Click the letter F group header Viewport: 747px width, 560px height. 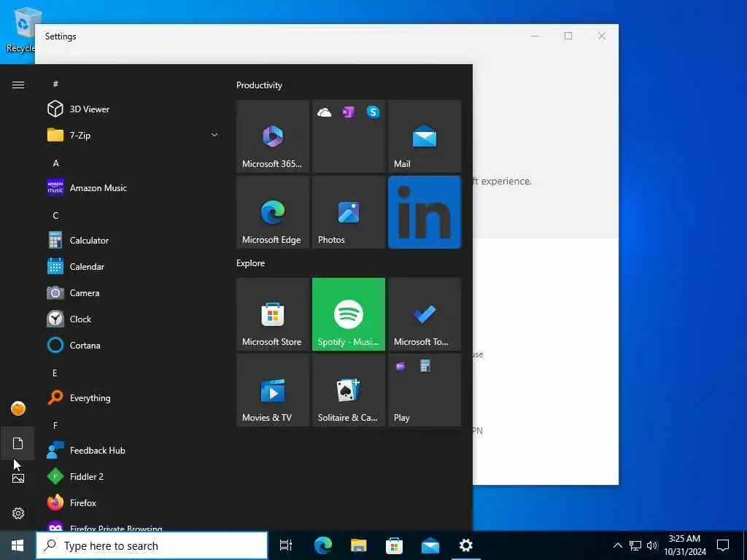tap(55, 425)
